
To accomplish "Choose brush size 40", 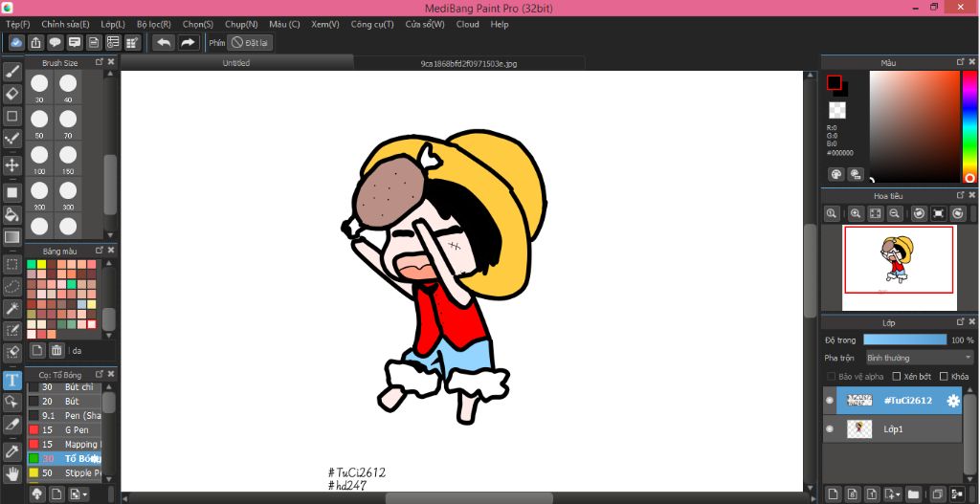I will click(68, 87).
